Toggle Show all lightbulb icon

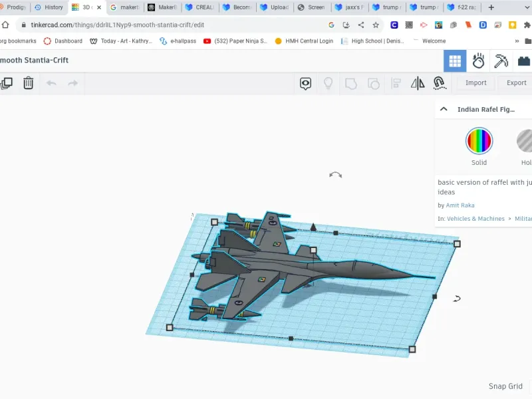[328, 83]
